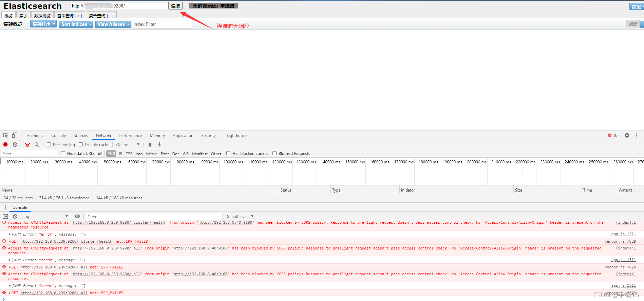Image resolution: width=644 pixels, height=301 pixels.
Task: Click the Index Filter input field
Action: 162,24
